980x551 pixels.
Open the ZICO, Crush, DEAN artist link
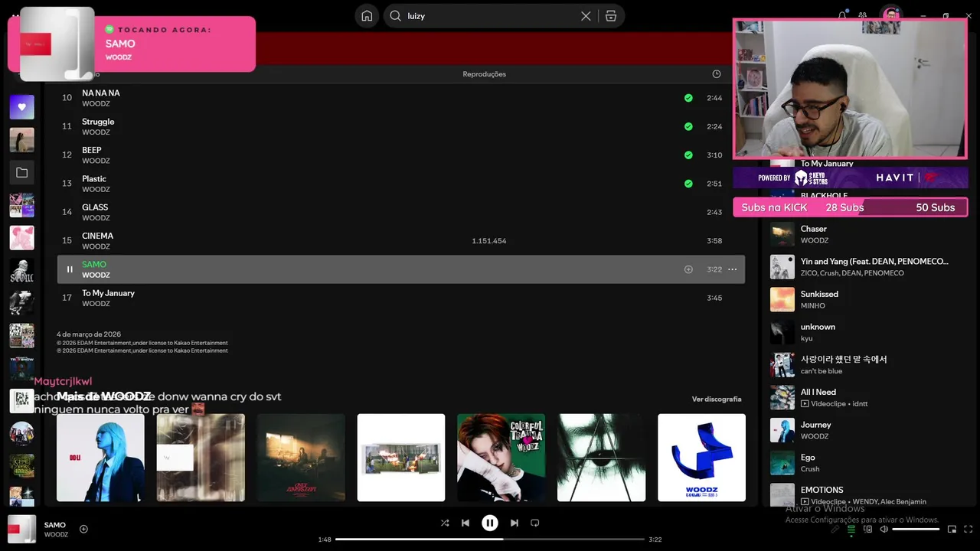(x=852, y=273)
